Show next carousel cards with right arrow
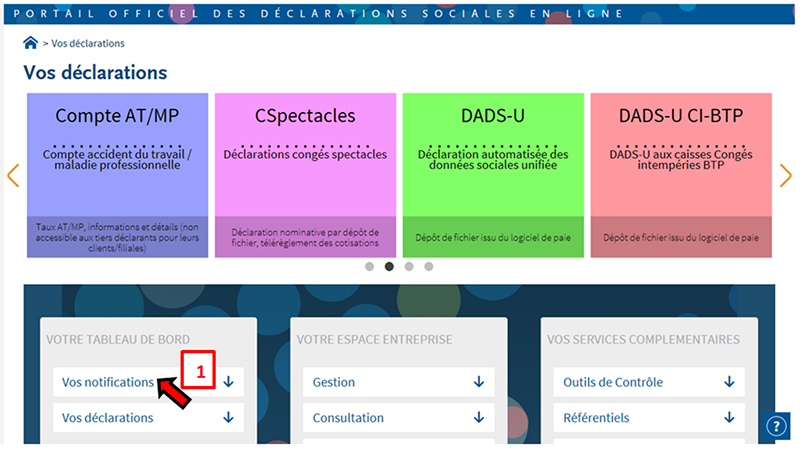 click(786, 176)
